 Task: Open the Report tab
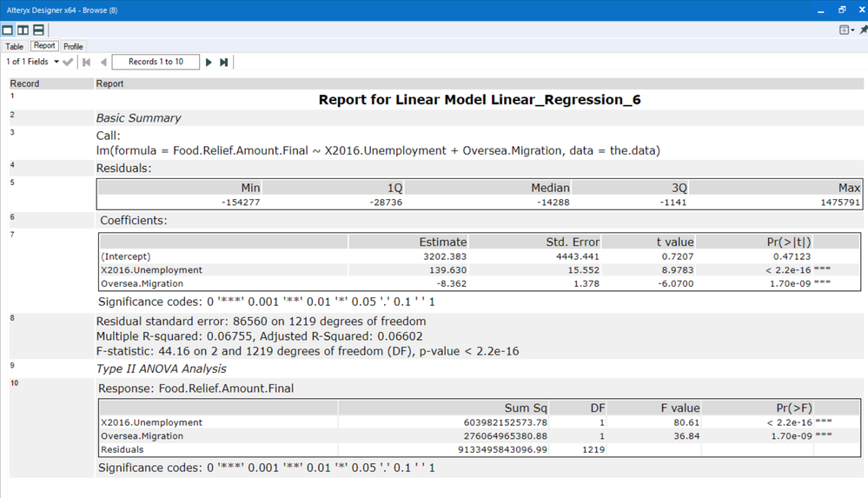point(44,46)
